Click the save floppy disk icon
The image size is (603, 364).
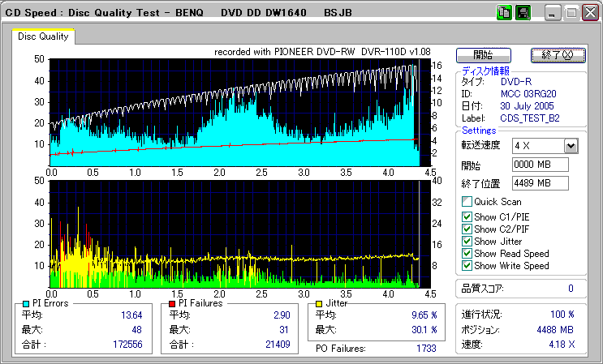coord(522,12)
